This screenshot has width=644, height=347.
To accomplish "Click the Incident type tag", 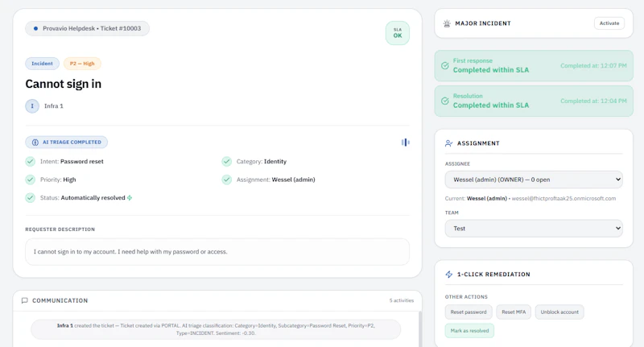I will (43, 64).
